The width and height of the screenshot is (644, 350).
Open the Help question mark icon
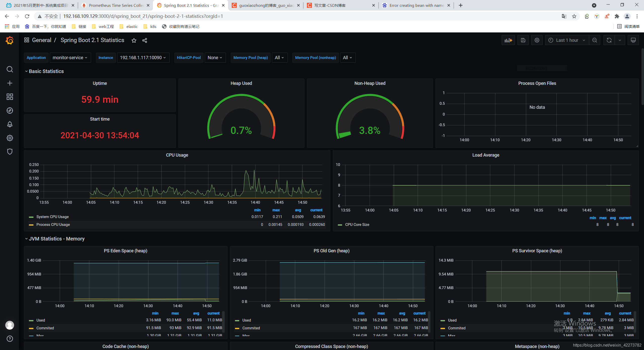(x=10, y=339)
